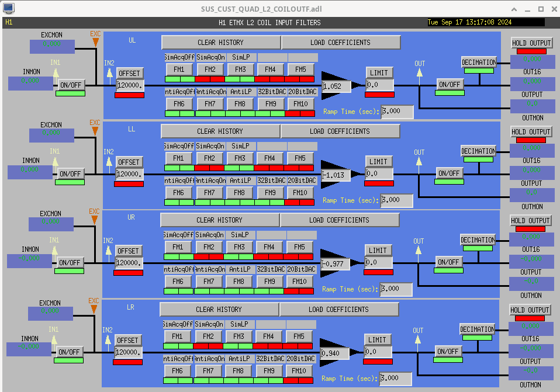Toggle the LIMIT button in the LL section
The image size is (560, 392).
378,162
